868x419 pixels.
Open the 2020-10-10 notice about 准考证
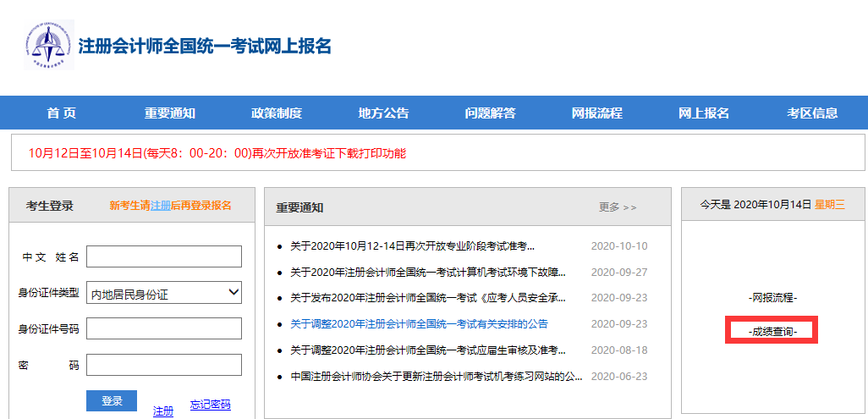point(412,246)
